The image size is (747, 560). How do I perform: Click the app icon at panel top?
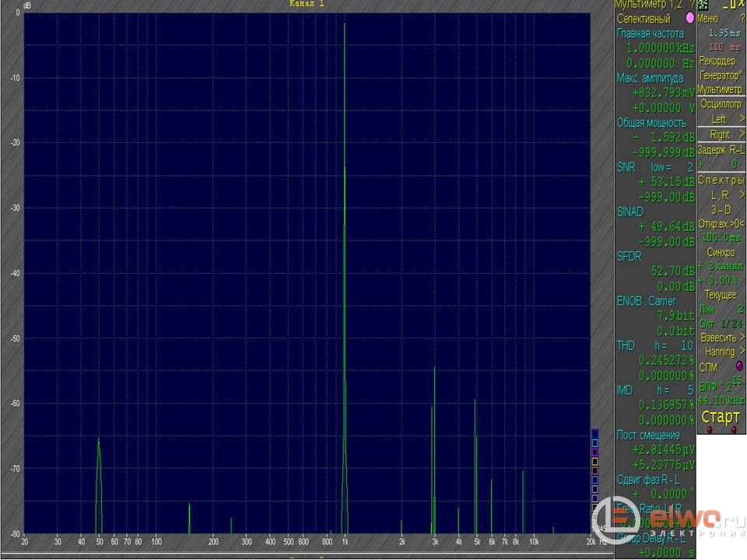[703, 5]
